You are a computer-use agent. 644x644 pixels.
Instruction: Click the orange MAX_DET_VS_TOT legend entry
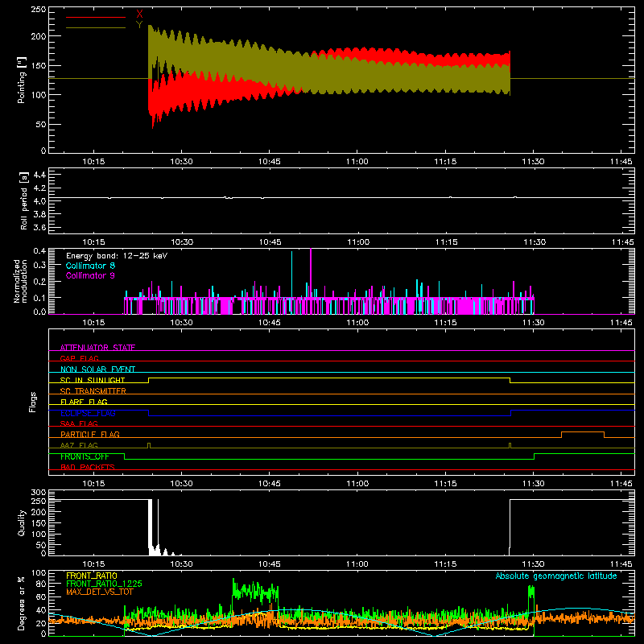[100, 592]
